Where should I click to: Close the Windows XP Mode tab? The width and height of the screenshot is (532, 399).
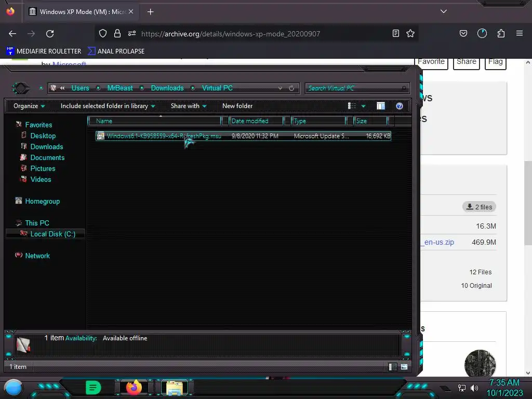pos(131,11)
